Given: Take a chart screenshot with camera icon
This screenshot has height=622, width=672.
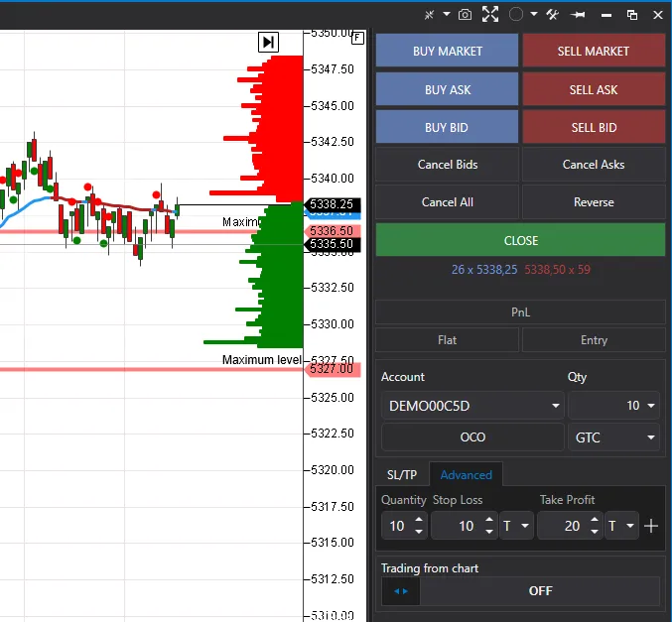Looking at the screenshot, I should 465,15.
